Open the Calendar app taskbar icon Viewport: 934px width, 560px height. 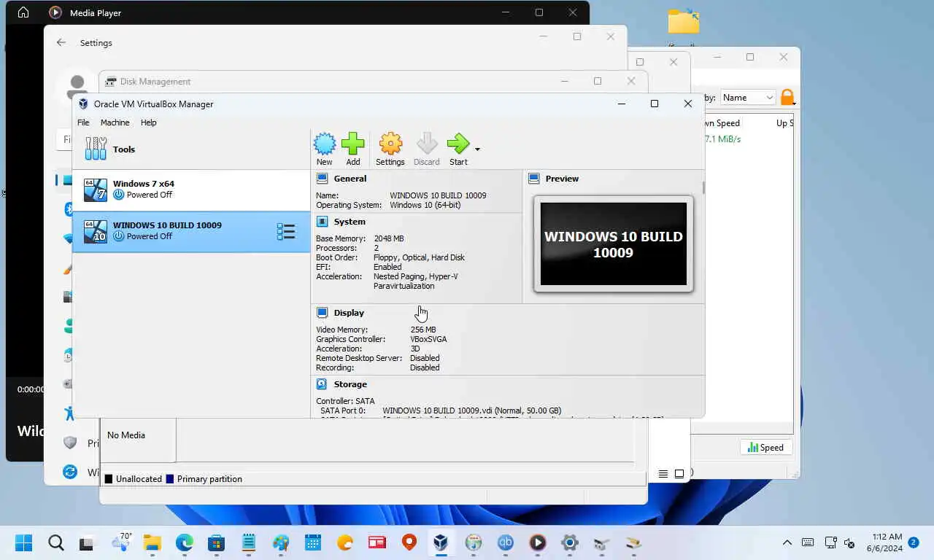(x=313, y=542)
